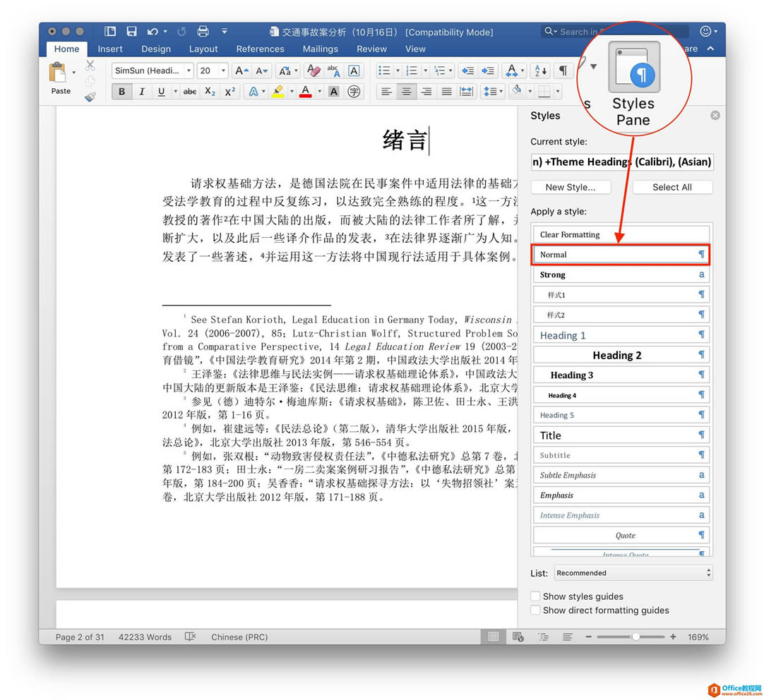Enable Show styles guides checkbox

click(536, 596)
